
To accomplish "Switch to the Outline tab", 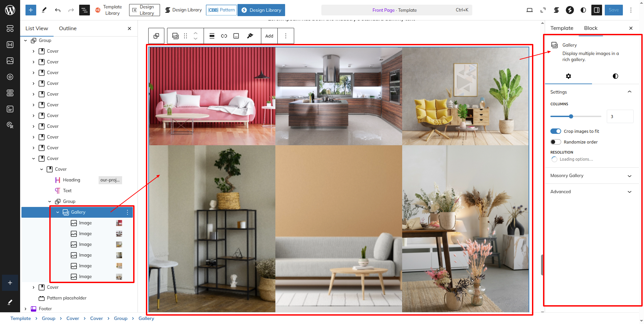I will pos(68,29).
